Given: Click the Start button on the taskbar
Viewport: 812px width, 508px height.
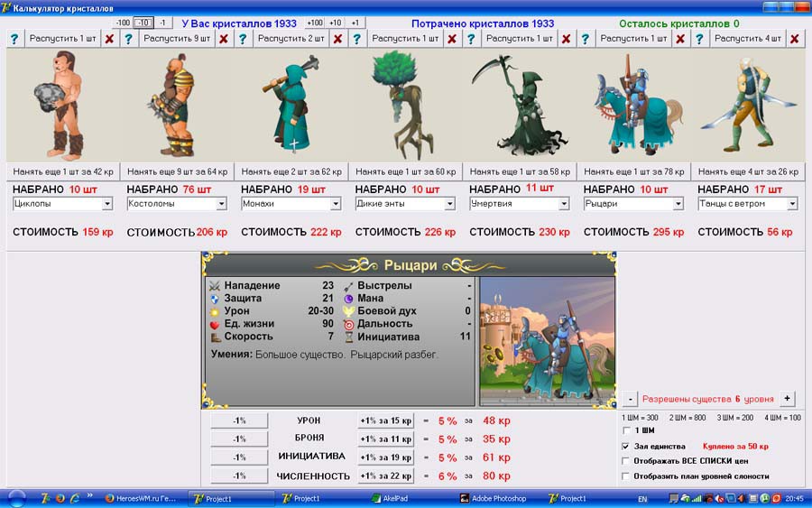Looking at the screenshot, I should (16, 498).
